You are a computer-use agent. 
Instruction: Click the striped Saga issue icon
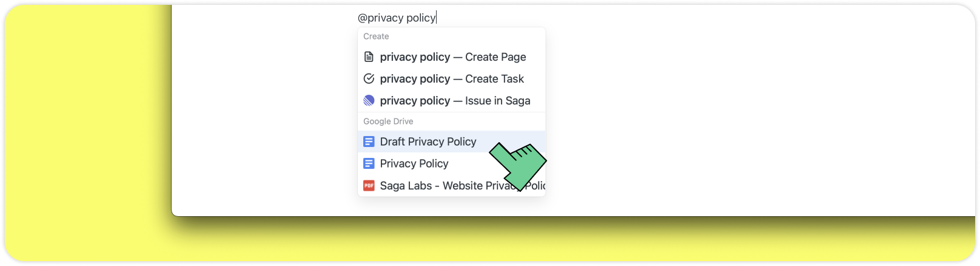coord(369,101)
